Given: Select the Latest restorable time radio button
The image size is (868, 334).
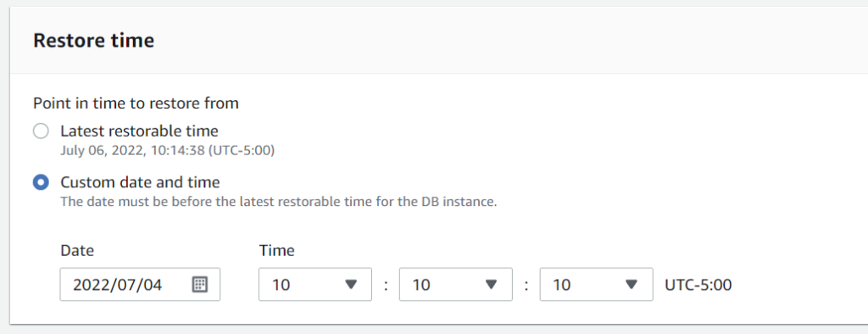Looking at the screenshot, I should coord(41,131).
